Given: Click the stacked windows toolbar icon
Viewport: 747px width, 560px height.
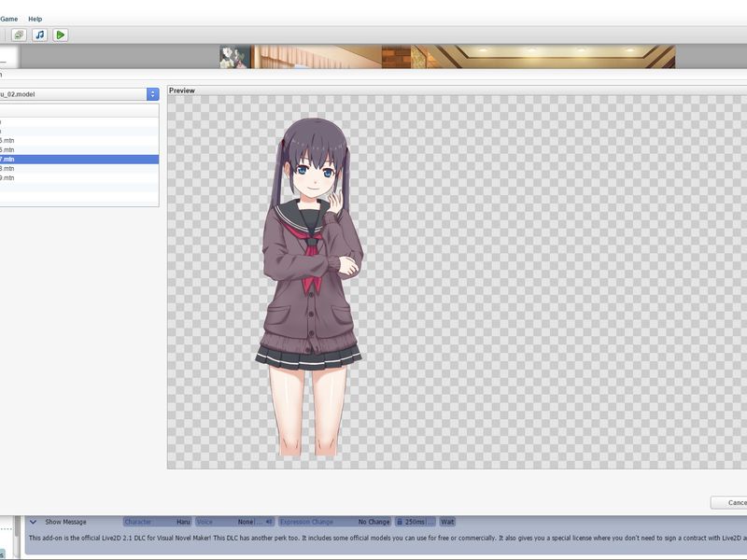Looking at the screenshot, I should pyautogui.click(x=19, y=35).
